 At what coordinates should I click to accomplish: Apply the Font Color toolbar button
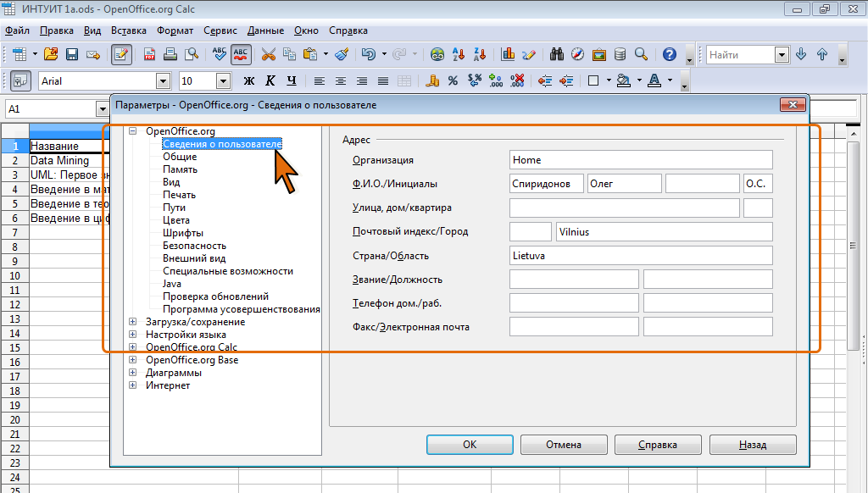click(x=654, y=80)
